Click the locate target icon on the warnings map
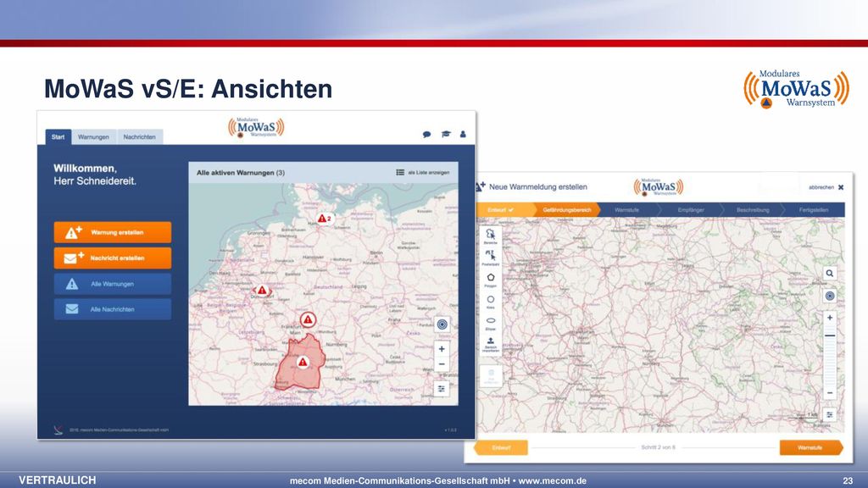868x488 pixels. pyautogui.click(x=442, y=324)
